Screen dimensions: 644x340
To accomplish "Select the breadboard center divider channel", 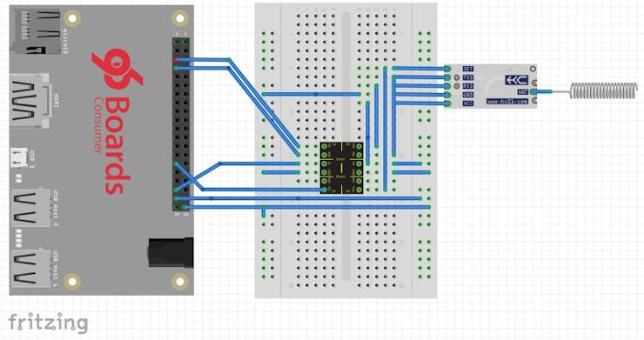I will click(x=345, y=147).
